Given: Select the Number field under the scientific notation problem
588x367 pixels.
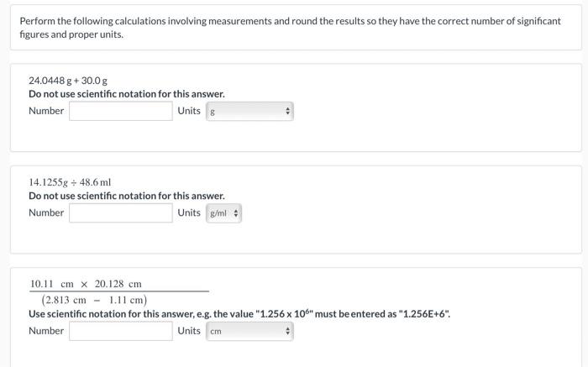Looking at the screenshot, I should click(x=121, y=331).
